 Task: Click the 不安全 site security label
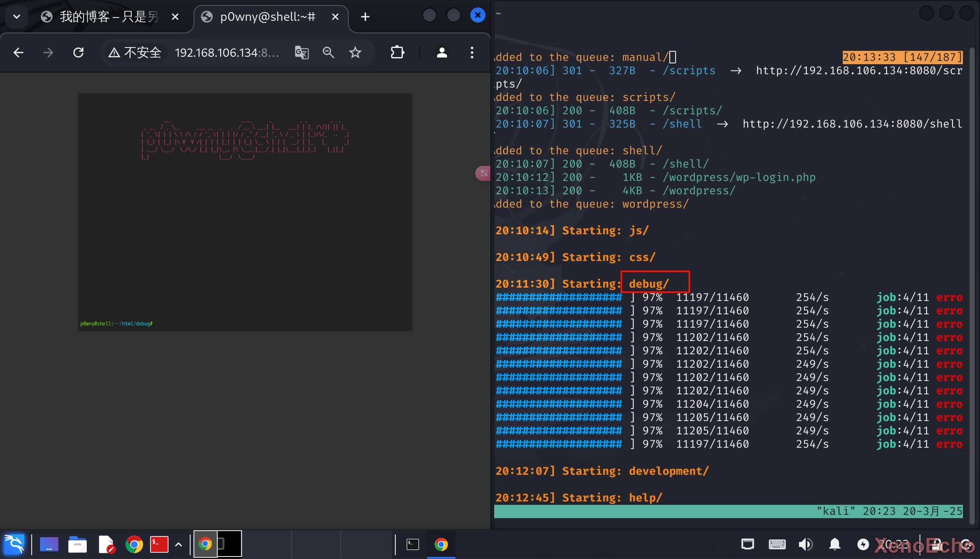135,53
